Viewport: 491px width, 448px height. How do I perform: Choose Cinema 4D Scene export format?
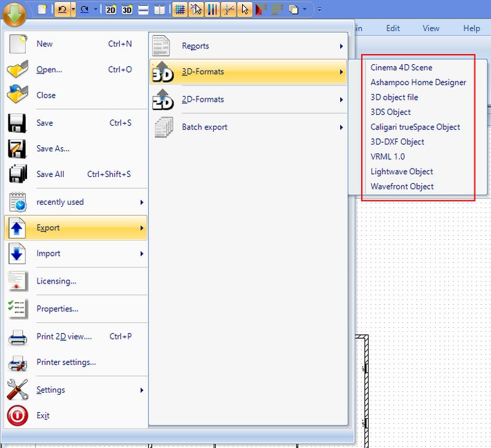401,67
